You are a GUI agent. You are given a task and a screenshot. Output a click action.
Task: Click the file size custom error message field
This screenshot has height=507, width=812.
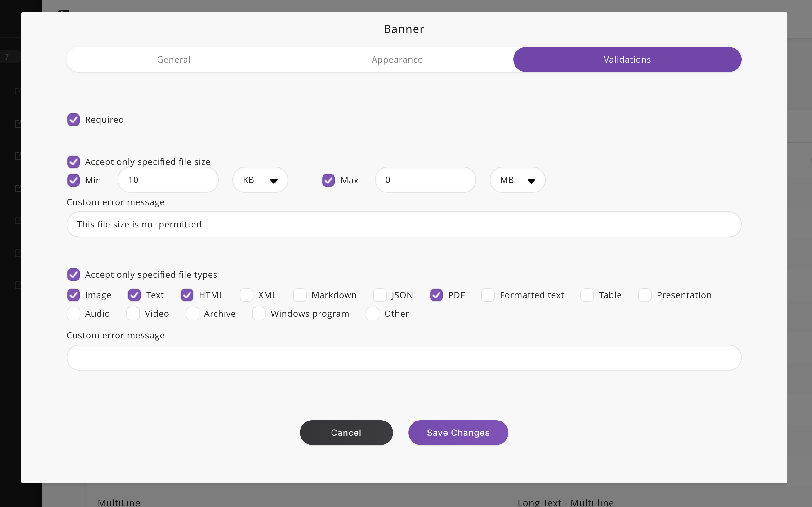(404, 224)
